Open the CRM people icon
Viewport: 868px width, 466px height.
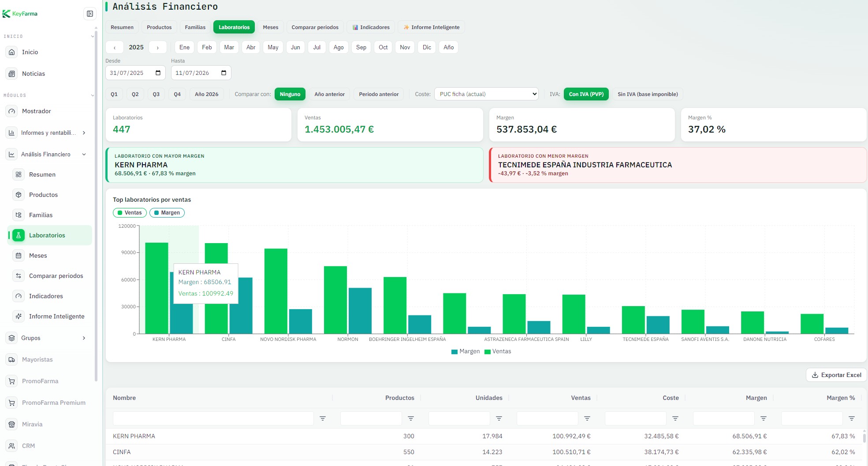[12, 446]
